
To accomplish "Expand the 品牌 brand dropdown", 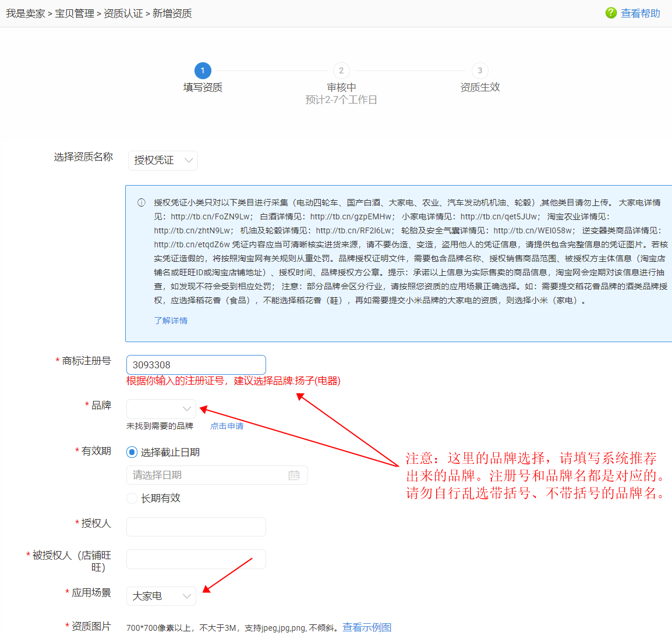I will tap(161, 408).
